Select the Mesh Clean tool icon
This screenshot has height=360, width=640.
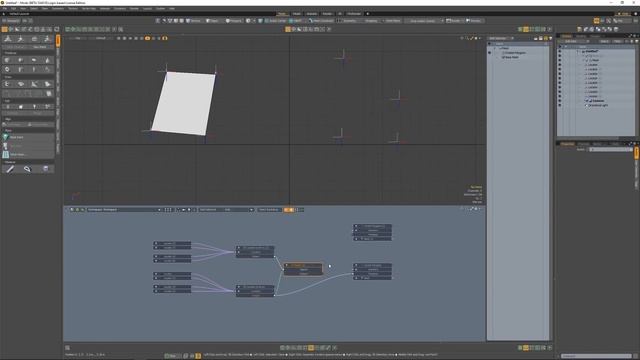(x=6, y=154)
